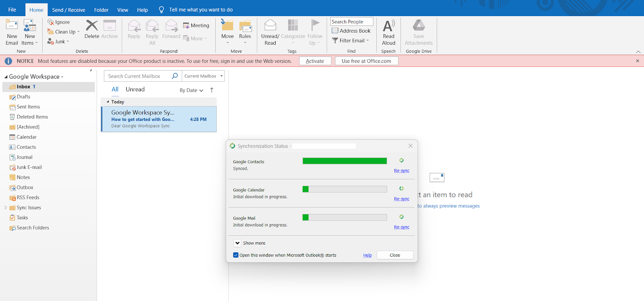This screenshot has width=644, height=301.
Task: Expand the Show more section
Action: [237, 243]
